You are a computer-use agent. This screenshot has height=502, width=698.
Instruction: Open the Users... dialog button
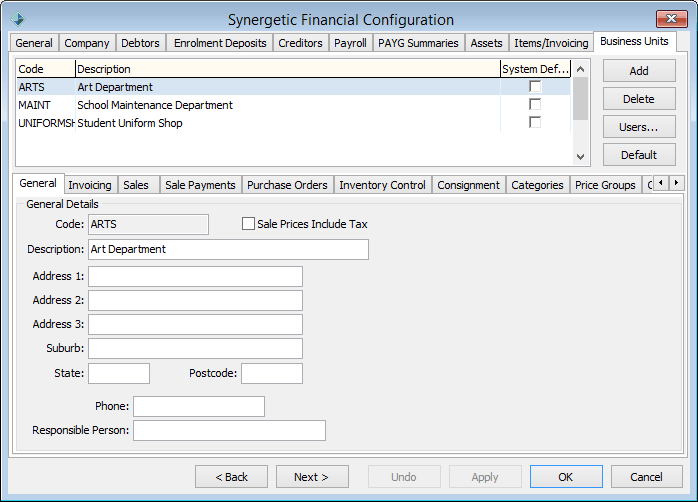click(x=639, y=127)
